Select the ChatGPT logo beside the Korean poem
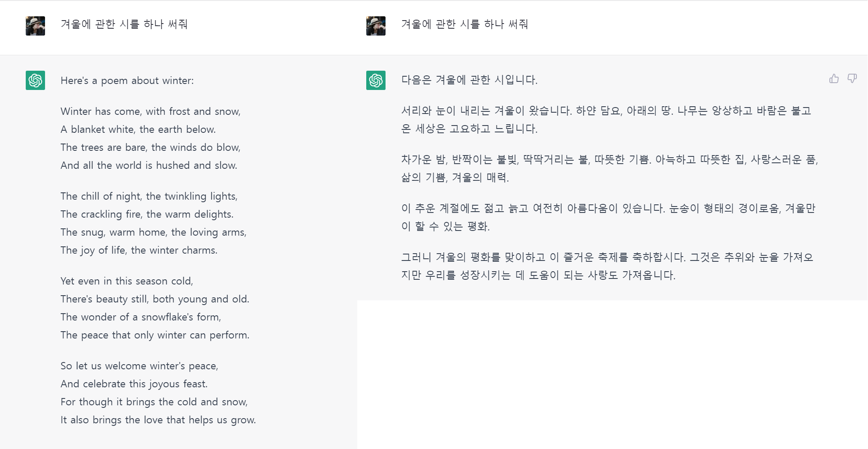Image resolution: width=868 pixels, height=449 pixels. tap(376, 81)
